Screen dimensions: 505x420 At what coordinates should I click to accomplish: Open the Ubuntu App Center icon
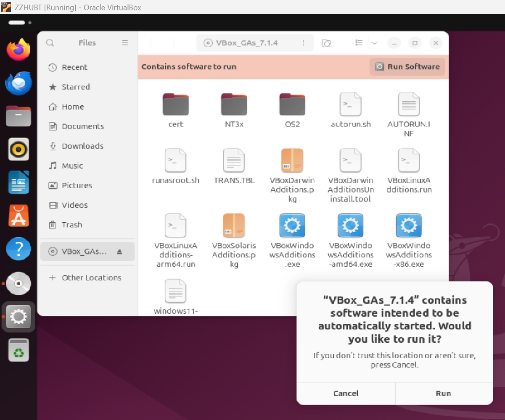19,216
